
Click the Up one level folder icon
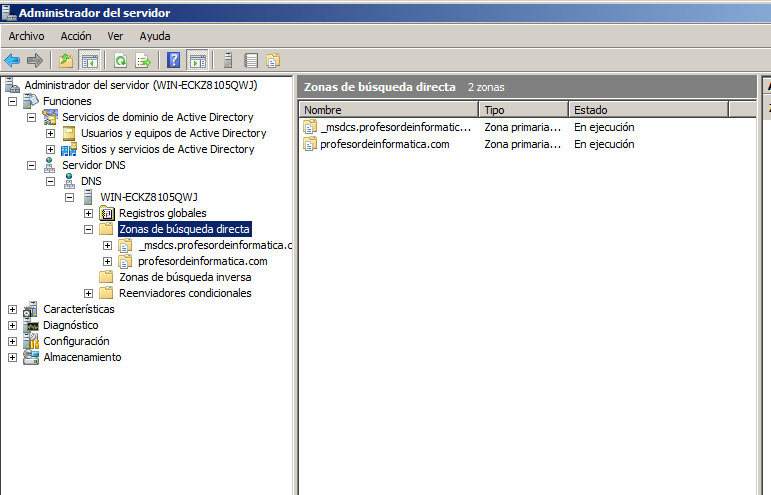[x=66, y=60]
